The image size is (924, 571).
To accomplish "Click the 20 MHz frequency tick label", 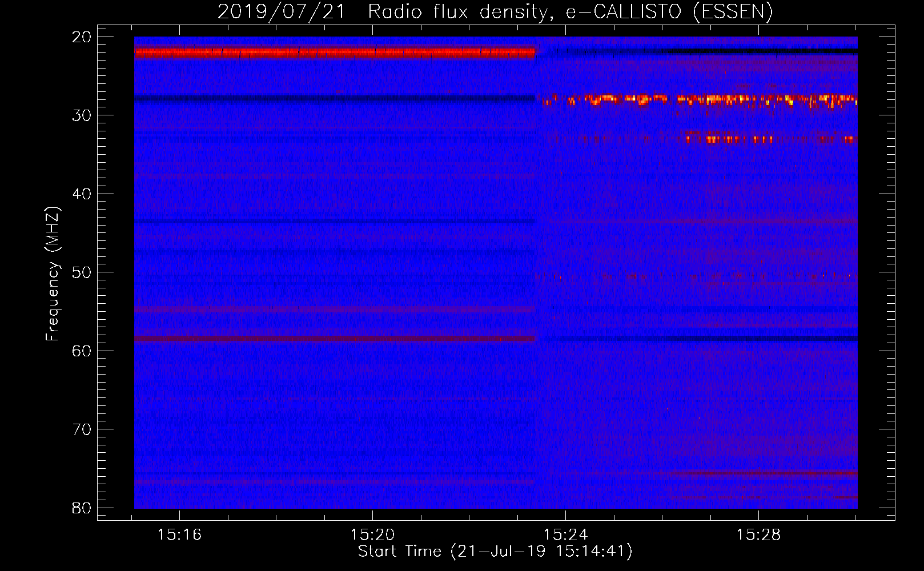I will pyautogui.click(x=82, y=37).
